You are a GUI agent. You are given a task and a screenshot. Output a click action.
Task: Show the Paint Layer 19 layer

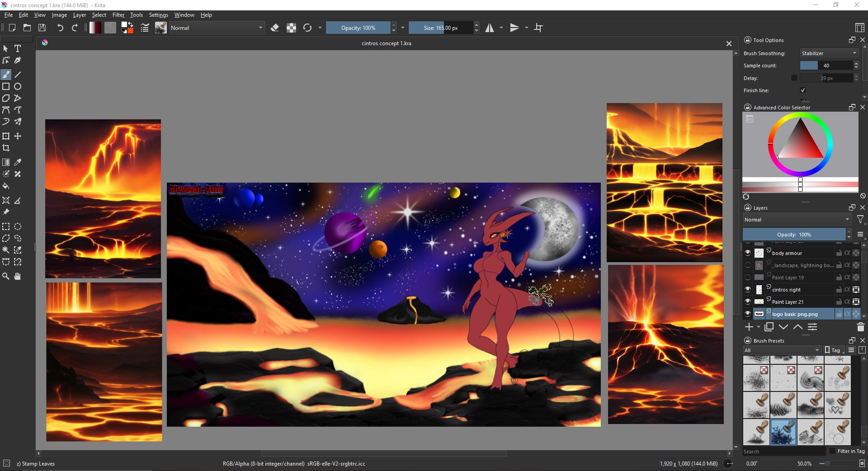click(748, 278)
